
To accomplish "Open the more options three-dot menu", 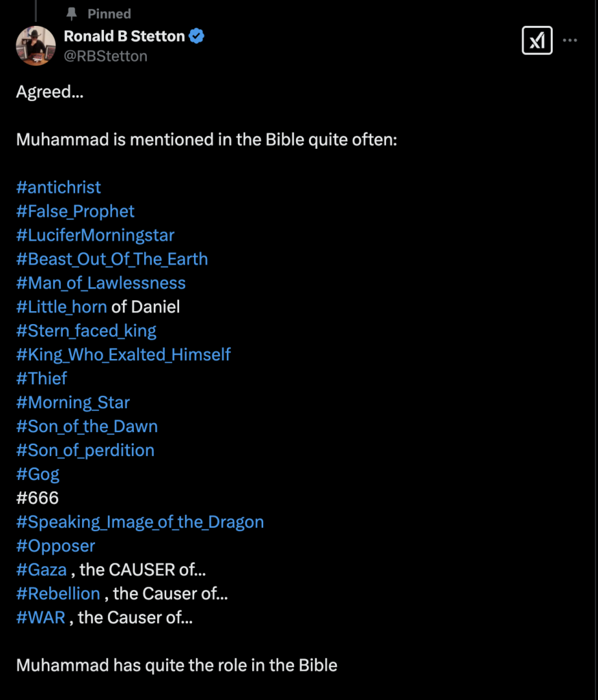I will [571, 40].
